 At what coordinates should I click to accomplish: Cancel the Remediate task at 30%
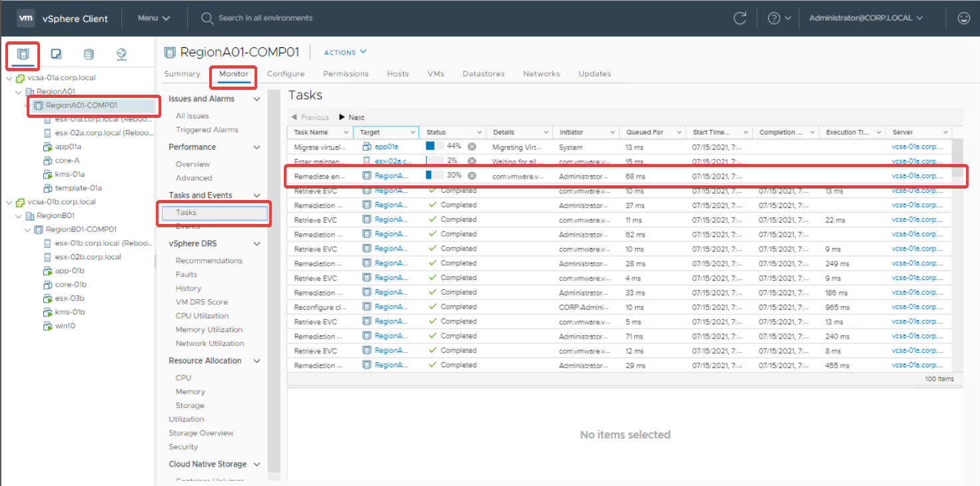[472, 175]
